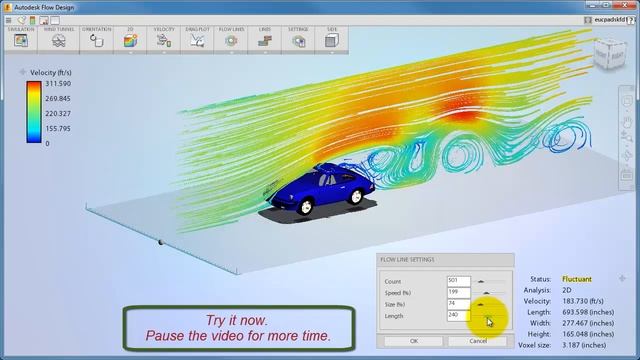Expand the Side tool dropdown arrow

pos(332,53)
